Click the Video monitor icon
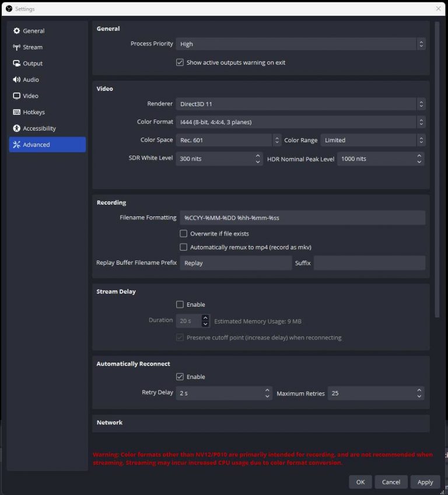Viewport: 448px width, 495px height. (16, 96)
